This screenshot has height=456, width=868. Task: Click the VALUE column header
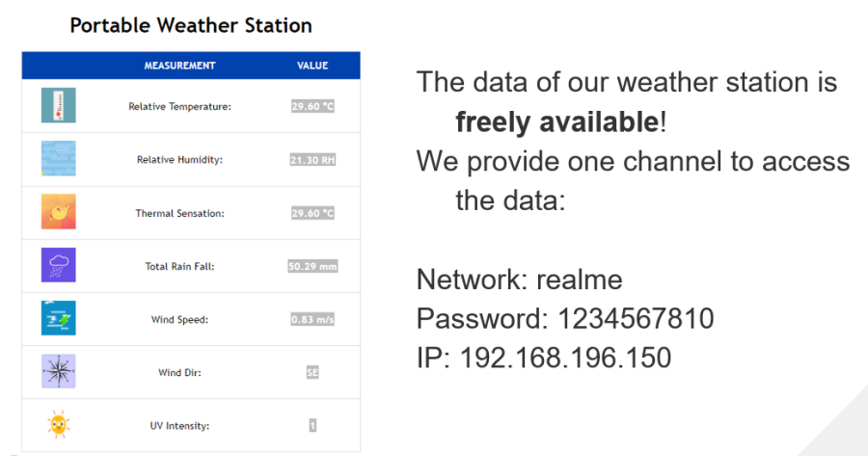(x=312, y=66)
